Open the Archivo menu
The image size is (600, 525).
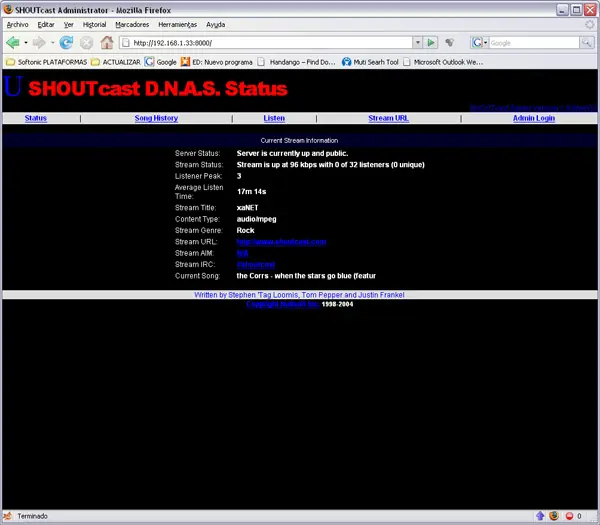pos(18,24)
